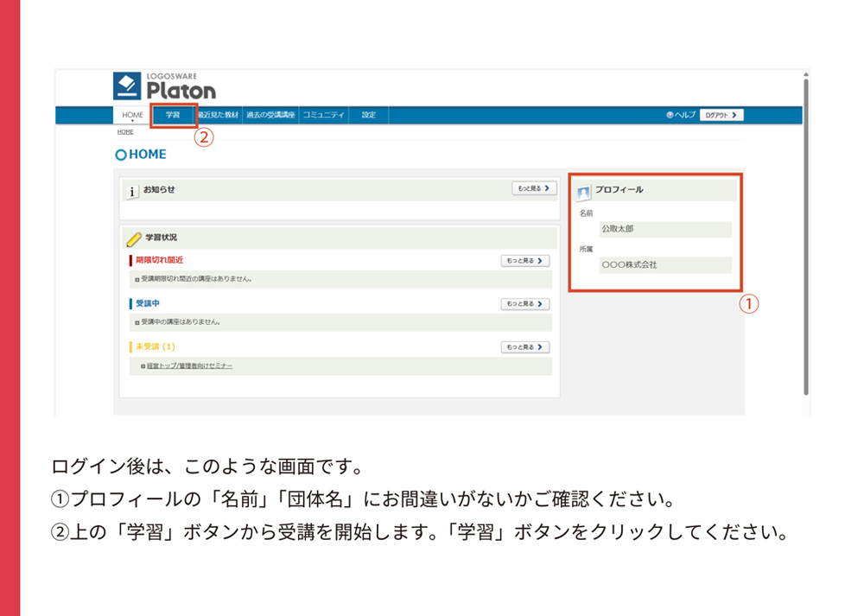Click もっと見る next to 期限切れ間近
The image size is (864, 616).
[x=524, y=260]
